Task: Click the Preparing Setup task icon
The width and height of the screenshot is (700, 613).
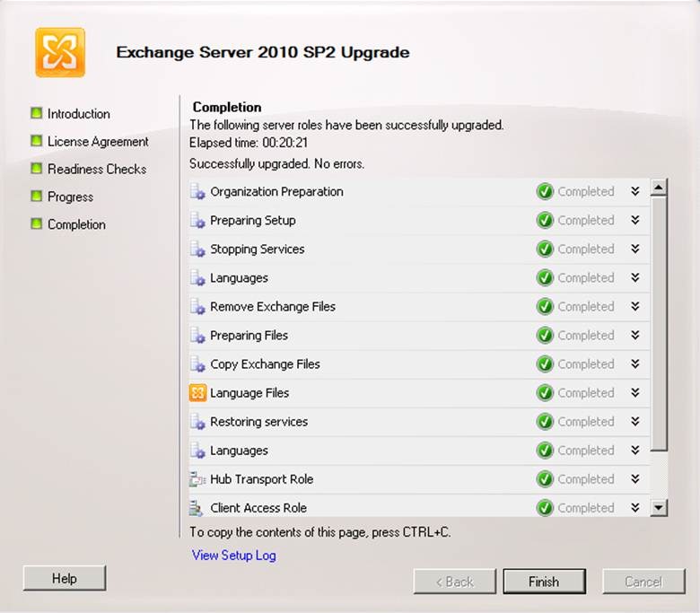Action: [197, 221]
